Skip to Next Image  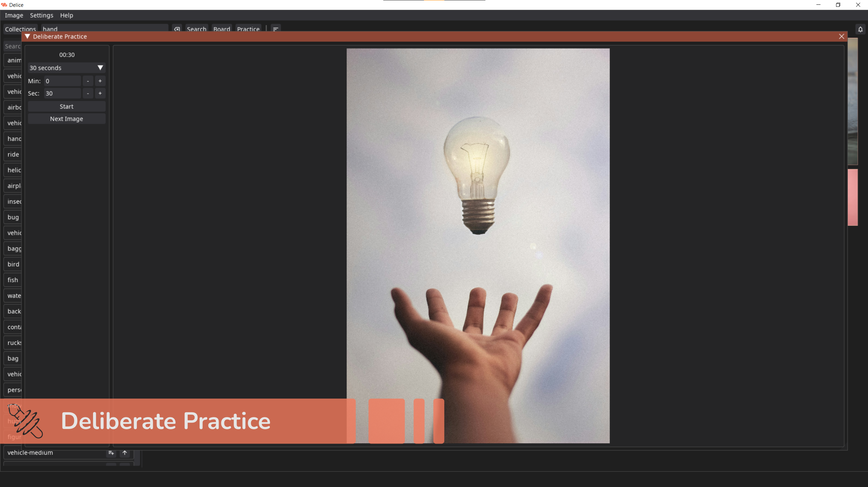pos(67,119)
